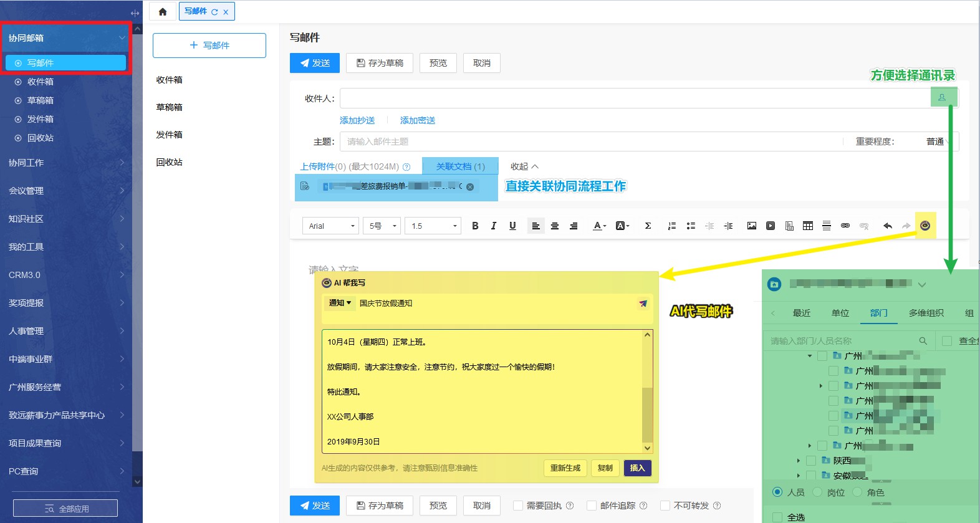The width and height of the screenshot is (980, 523).
Task: Expand the 协同工作 sidebar section
Action: pos(65,163)
